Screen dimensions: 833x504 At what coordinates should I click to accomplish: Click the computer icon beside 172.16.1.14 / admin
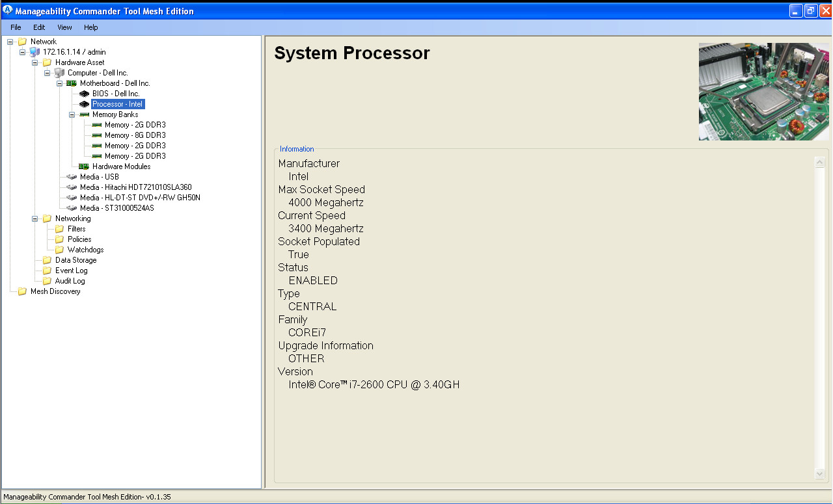(x=34, y=52)
